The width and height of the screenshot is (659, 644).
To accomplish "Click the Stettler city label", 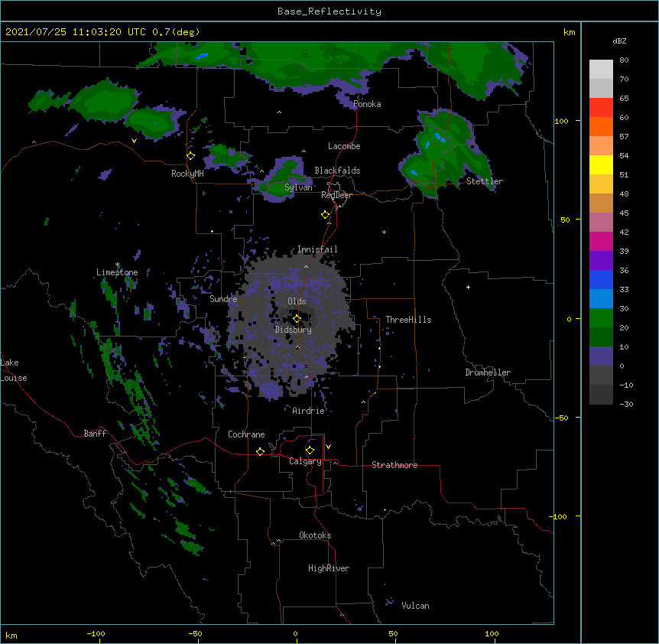I will 485,181.
